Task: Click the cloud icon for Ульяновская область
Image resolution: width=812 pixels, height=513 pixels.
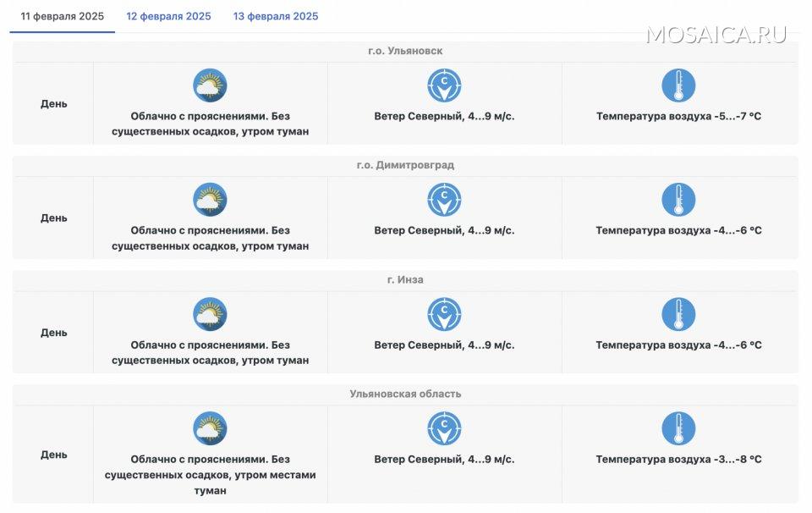Action: click(x=210, y=428)
